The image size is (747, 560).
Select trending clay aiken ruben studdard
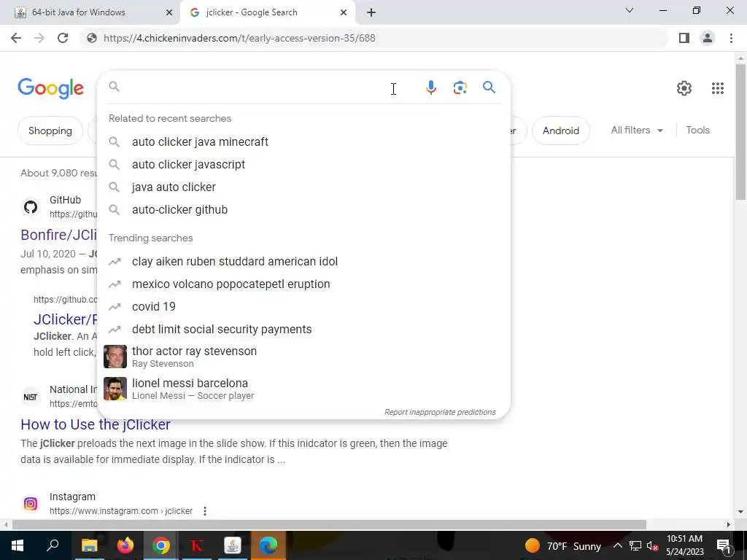303,262
